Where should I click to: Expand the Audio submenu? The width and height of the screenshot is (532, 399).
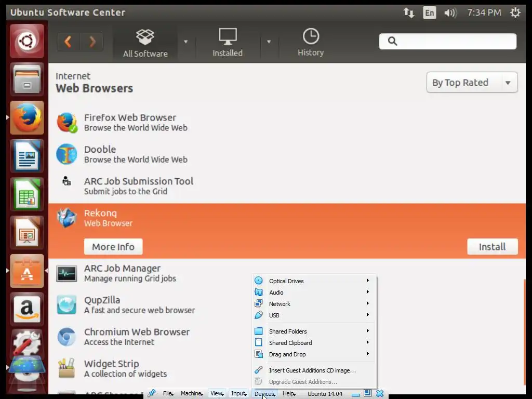(314, 292)
